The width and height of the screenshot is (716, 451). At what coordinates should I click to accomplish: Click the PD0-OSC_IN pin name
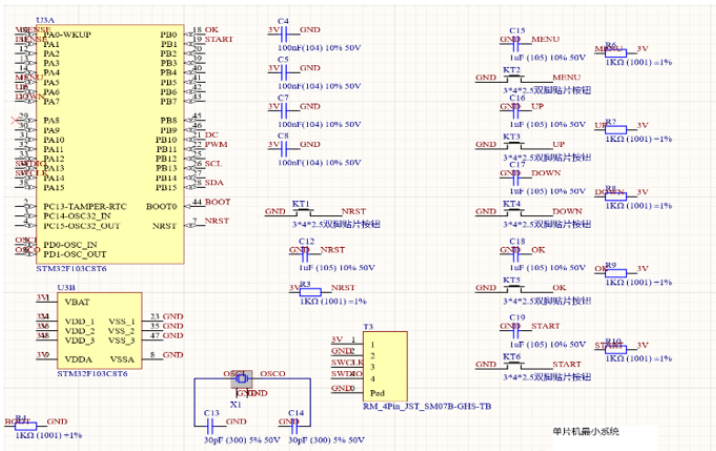[x=70, y=245]
